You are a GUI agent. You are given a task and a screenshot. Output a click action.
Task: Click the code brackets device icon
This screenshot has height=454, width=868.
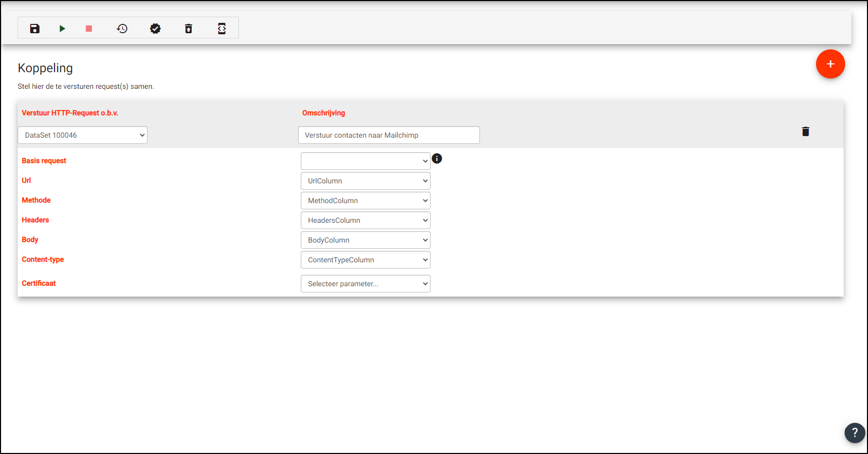click(x=222, y=29)
